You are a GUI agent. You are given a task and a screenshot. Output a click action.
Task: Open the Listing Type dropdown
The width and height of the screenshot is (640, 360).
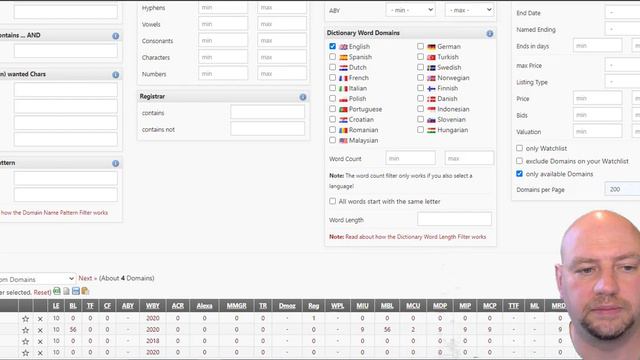pos(622,82)
